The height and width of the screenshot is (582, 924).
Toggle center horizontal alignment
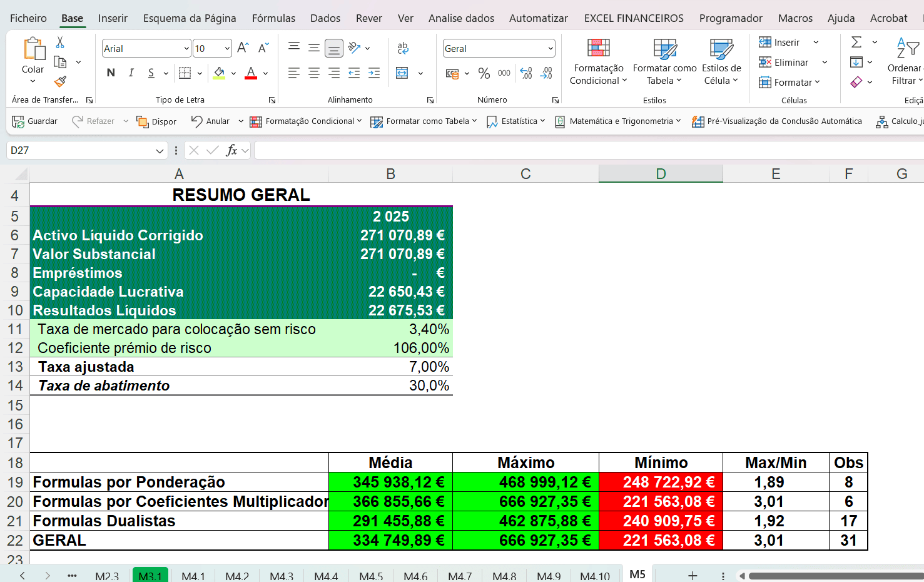[x=314, y=73]
